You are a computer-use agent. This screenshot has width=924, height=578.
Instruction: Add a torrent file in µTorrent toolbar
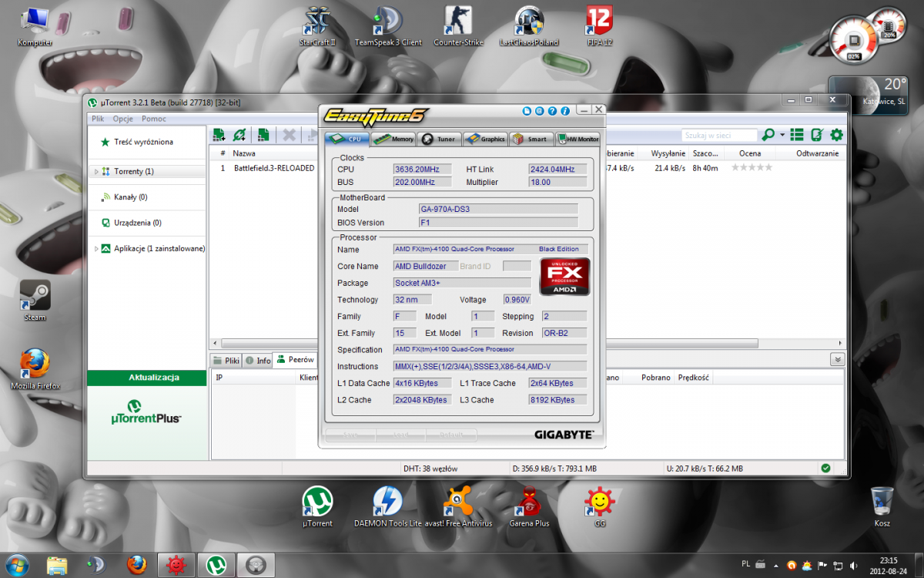click(219, 135)
